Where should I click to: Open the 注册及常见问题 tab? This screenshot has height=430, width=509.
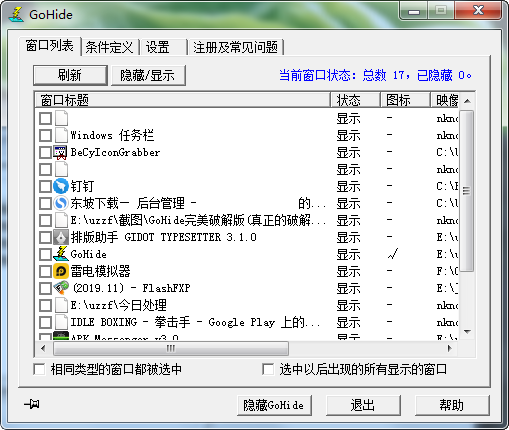pyautogui.click(x=235, y=47)
